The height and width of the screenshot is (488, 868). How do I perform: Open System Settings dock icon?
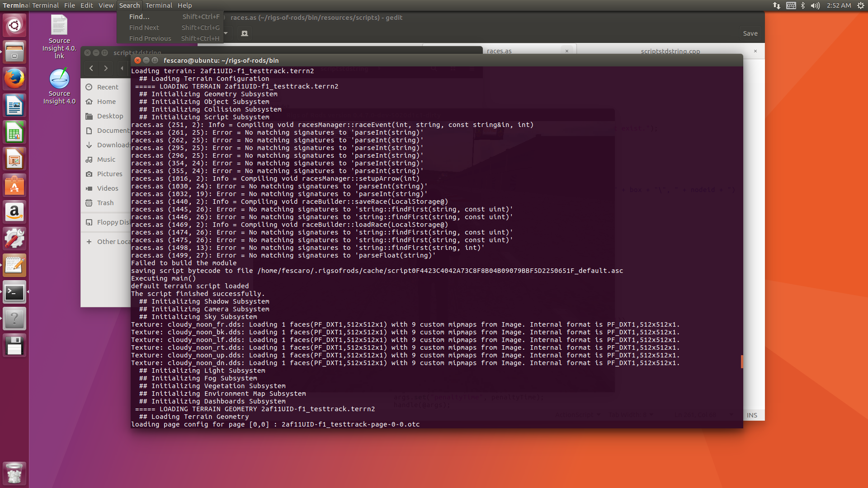(14, 239)
